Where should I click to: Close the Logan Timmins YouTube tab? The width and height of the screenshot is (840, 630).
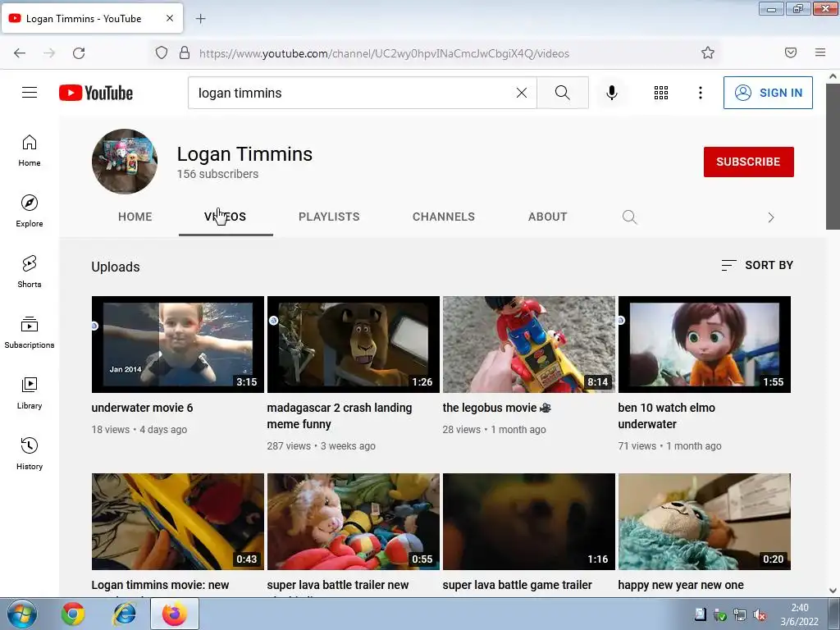[169, 18]
